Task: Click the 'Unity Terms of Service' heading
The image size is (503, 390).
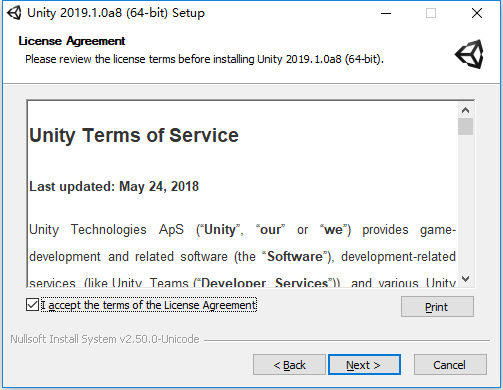Action: [x=134, y=136]
